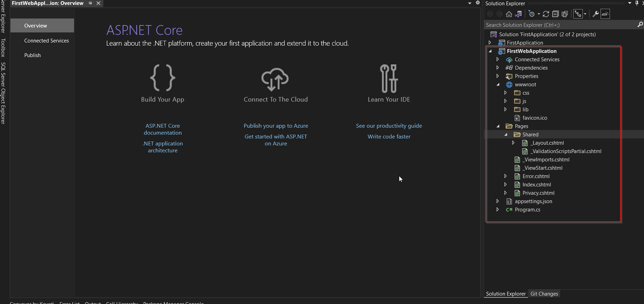Open Get started with ASP.NET on Azure link

(x=276, y=140)
